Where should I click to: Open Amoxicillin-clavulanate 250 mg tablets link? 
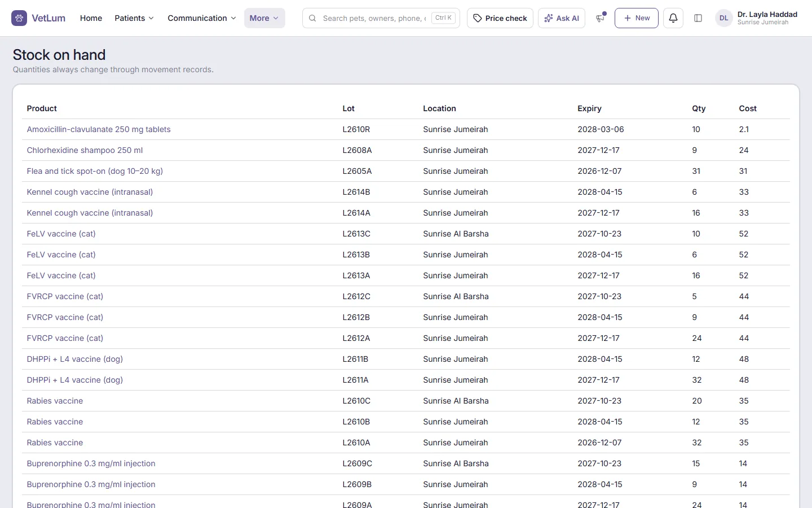click(x=99, y=129)
